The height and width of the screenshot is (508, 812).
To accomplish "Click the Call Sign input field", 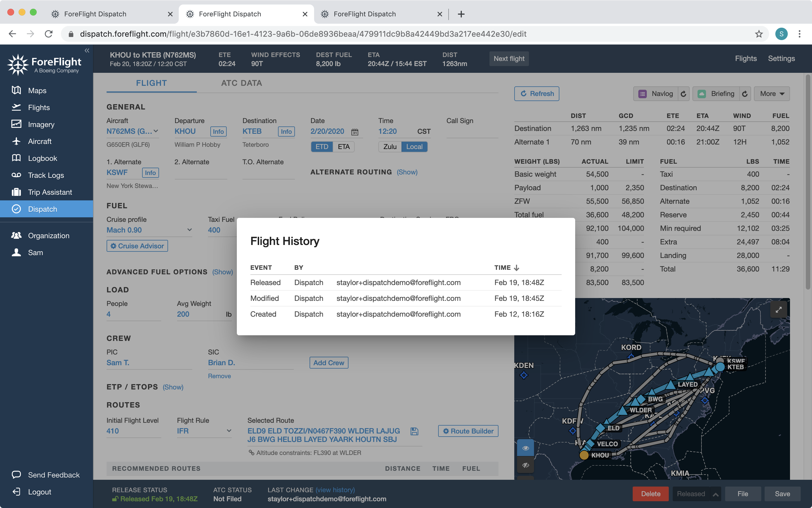I will (x=472, y=131).
